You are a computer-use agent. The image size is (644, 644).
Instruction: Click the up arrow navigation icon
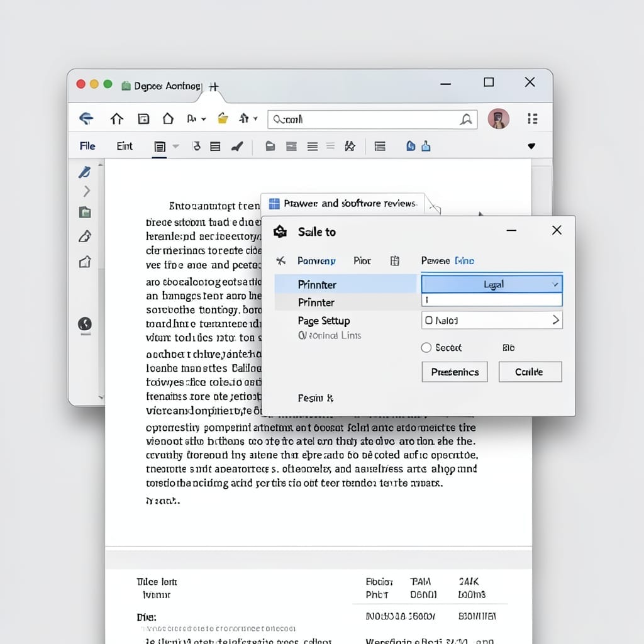point(116,119)
